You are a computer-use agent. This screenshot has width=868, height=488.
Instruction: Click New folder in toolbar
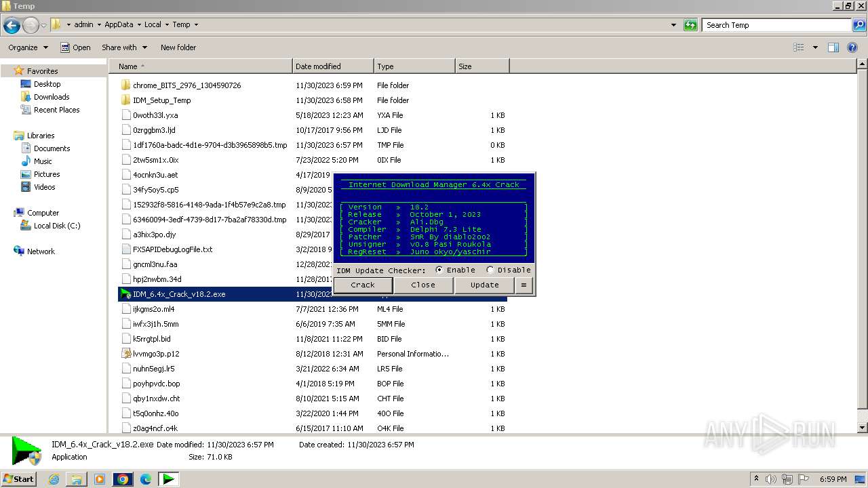tap(178, 47)
